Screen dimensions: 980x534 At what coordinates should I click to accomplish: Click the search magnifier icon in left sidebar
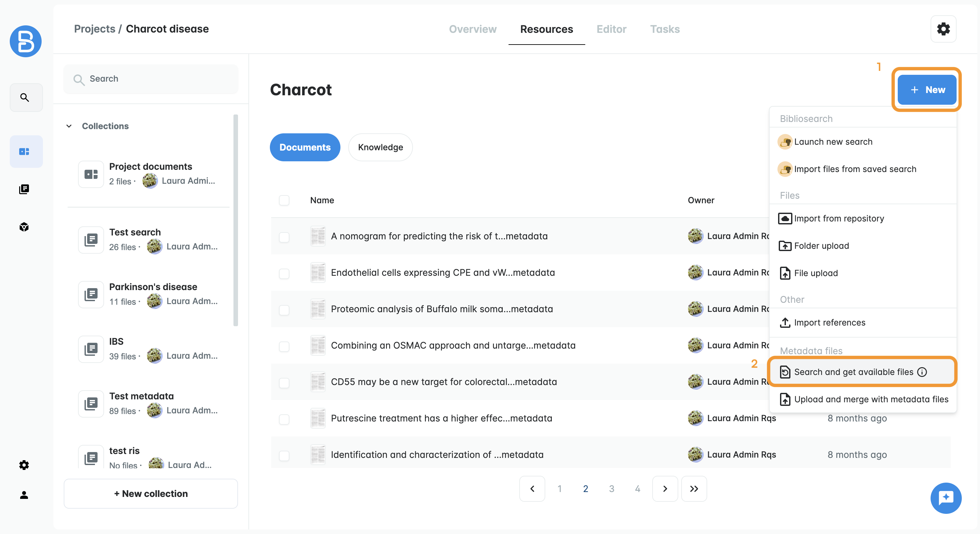pos(25,98)
